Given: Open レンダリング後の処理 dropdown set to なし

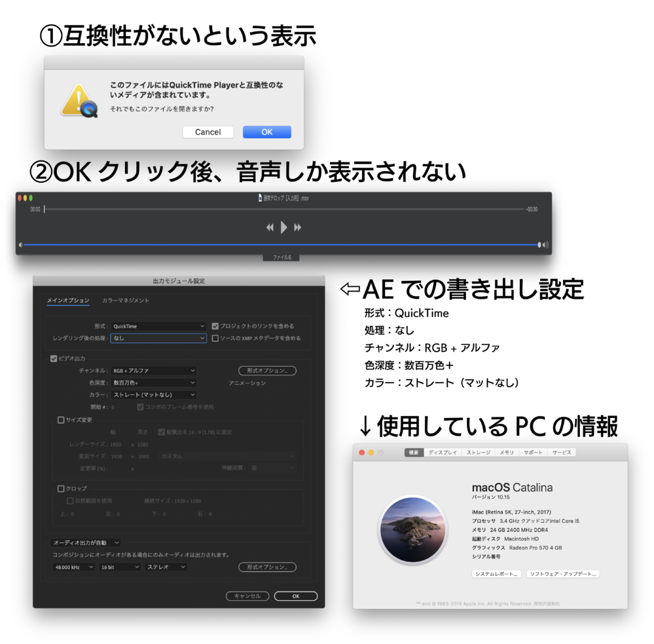Looking at the screenshot, I should pos(158,338).
